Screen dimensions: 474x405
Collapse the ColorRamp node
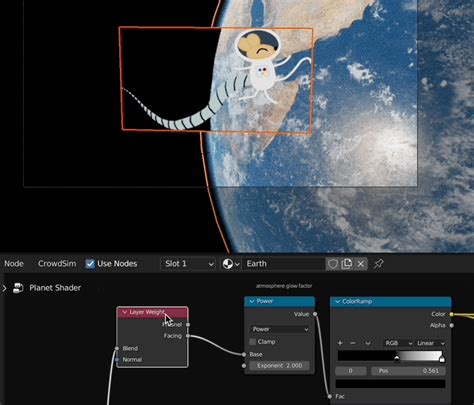click(337, 302)
